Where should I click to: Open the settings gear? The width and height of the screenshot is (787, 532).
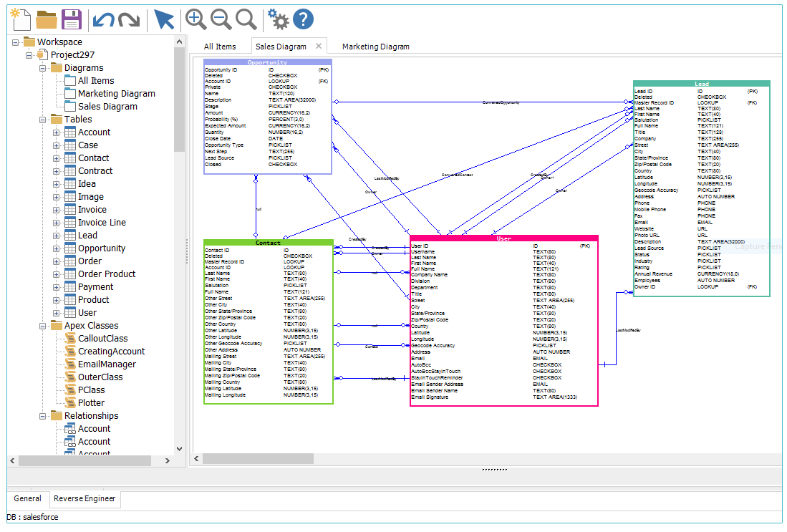[x=278, y=19]
